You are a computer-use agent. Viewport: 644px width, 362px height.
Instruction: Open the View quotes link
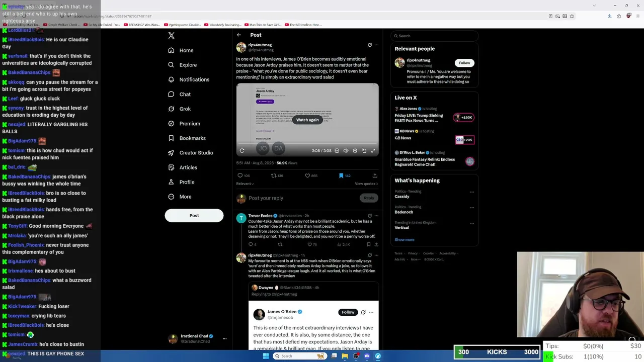[x=366, y=184]
